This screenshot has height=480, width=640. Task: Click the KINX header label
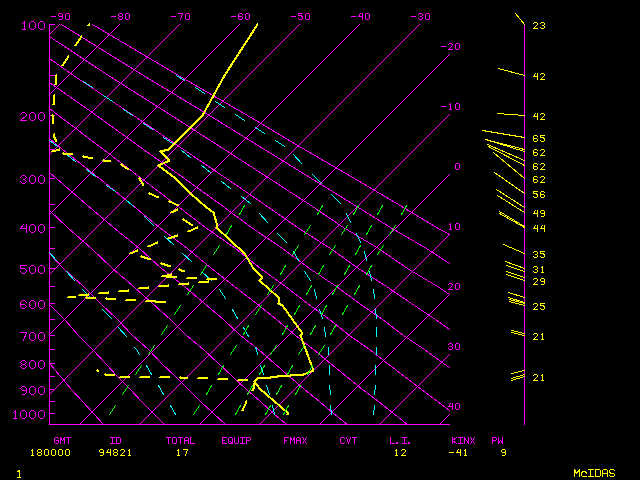463,440
